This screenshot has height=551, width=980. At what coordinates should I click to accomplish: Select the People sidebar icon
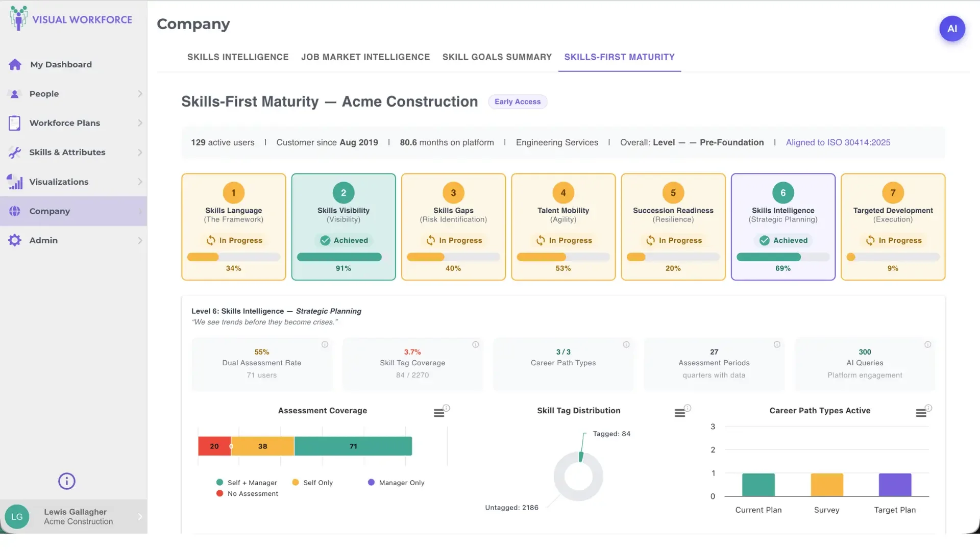tap(15, 94)
